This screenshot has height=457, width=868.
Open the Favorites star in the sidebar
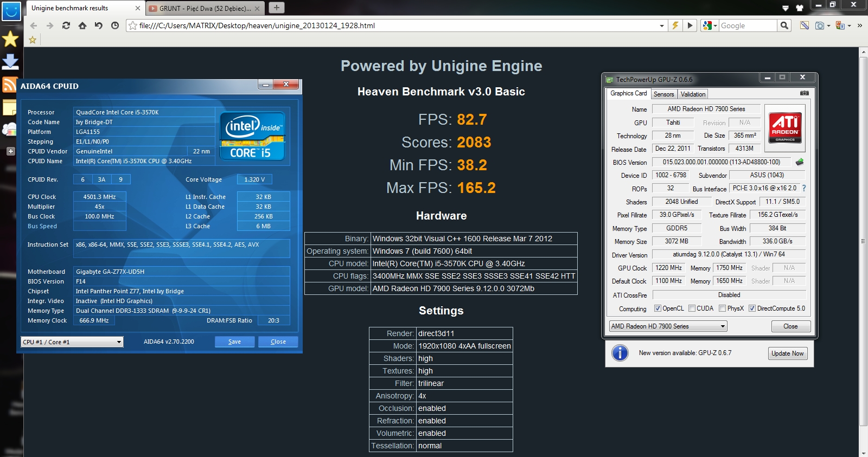[11, 38]
